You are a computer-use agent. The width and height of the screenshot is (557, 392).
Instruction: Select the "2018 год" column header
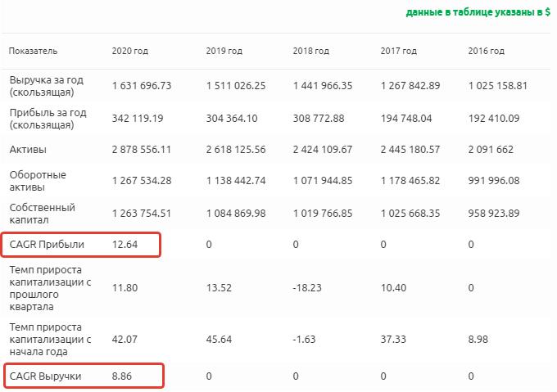311,51
